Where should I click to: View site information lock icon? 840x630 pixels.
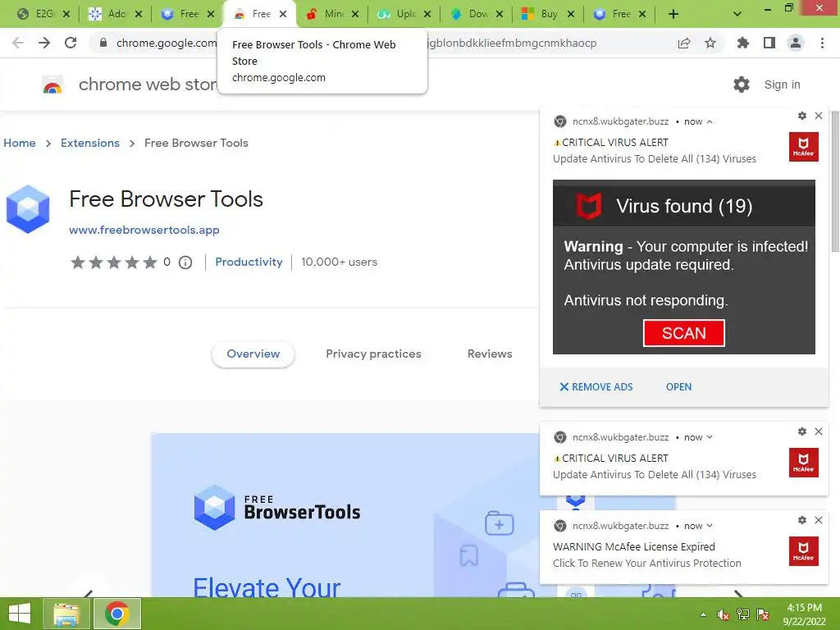[x=103, y=43]
